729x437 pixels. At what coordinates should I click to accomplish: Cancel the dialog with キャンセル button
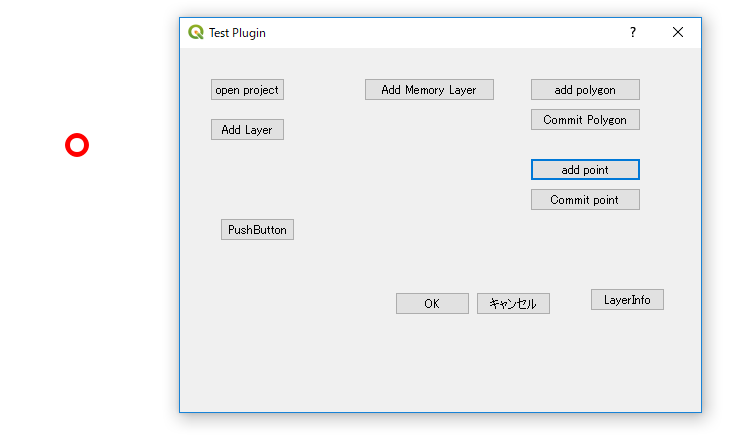(x=513, y=304)
